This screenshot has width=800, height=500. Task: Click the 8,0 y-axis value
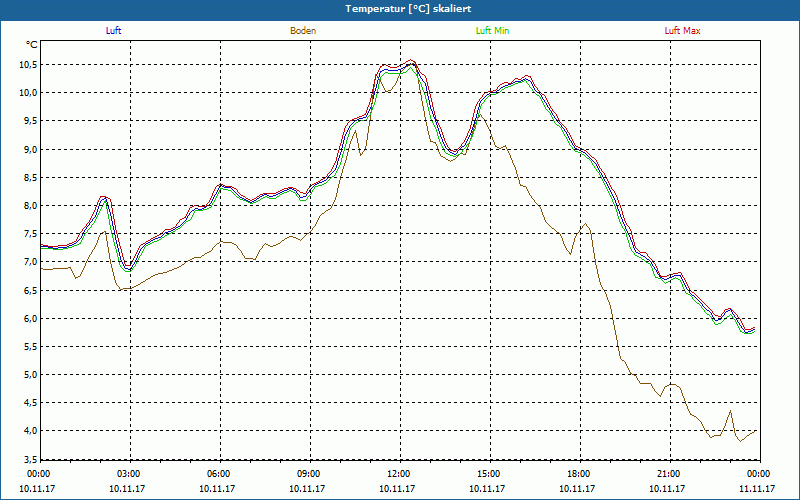[30, 206]
